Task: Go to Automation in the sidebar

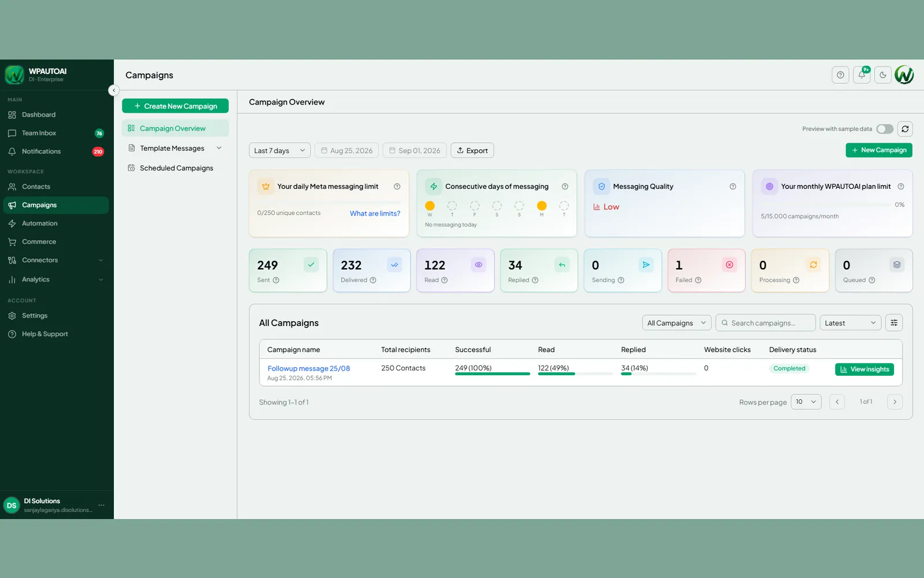Action: (x=56, y=223)
